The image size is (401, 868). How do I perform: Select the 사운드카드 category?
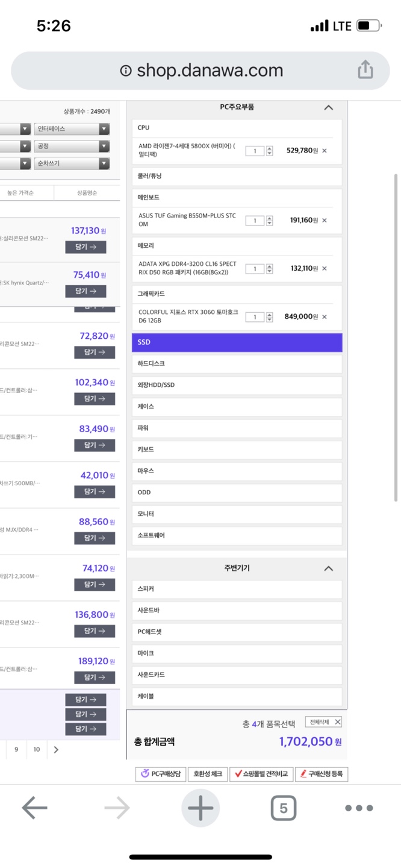(237, 675)
